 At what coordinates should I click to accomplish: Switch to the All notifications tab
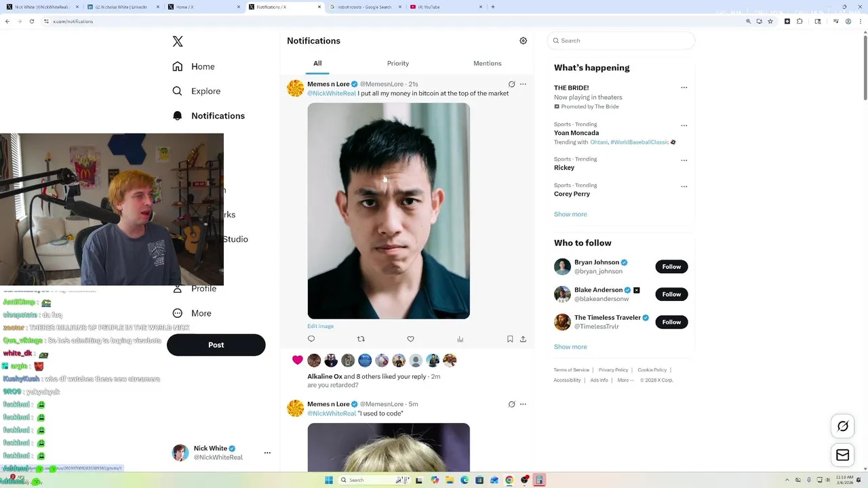coord(317,64)
